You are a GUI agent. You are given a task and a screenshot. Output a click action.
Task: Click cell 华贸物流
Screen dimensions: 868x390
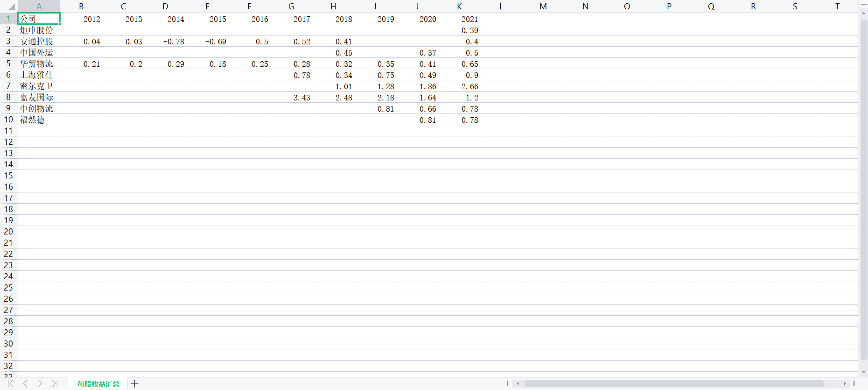39,64
